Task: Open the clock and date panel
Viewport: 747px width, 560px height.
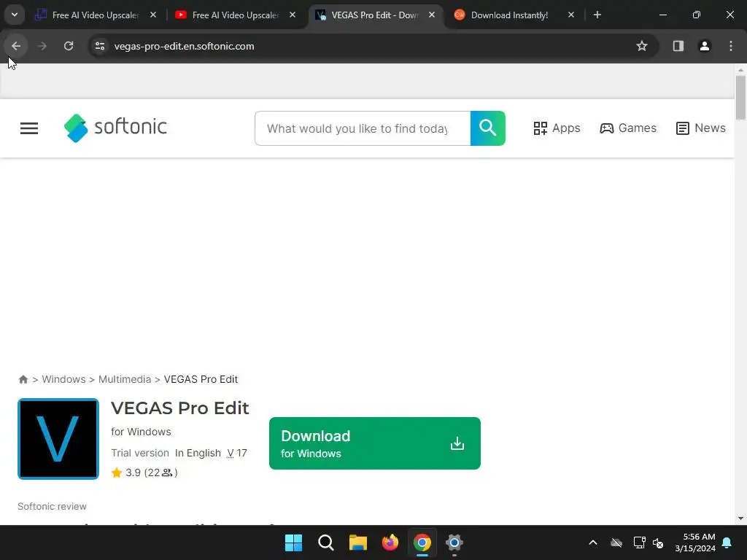Action: [695, 542]
